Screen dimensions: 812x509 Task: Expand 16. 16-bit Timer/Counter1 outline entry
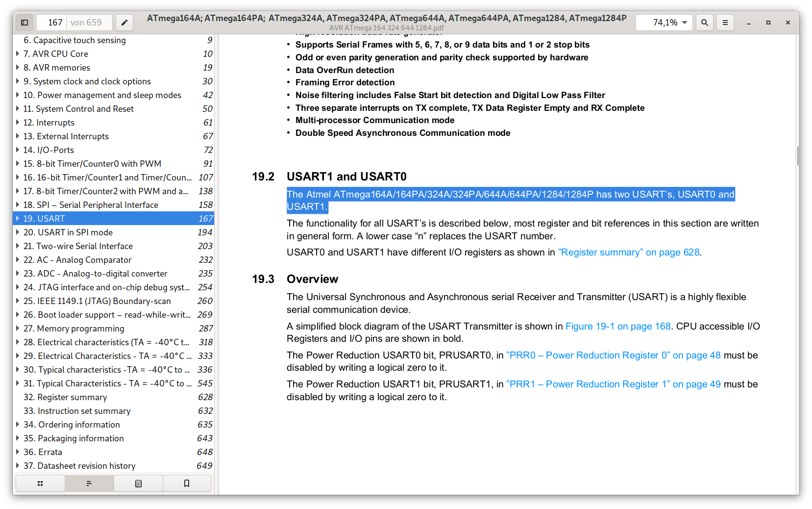coord(18,178)
